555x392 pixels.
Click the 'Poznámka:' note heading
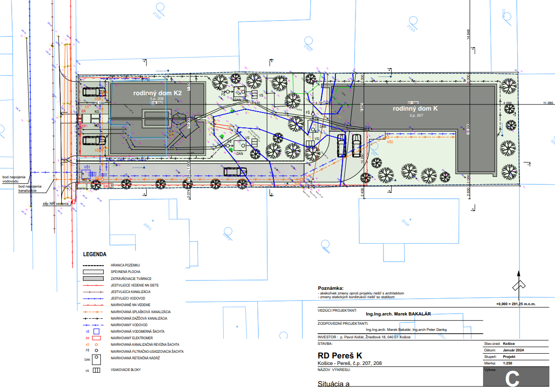click(330, 288)
